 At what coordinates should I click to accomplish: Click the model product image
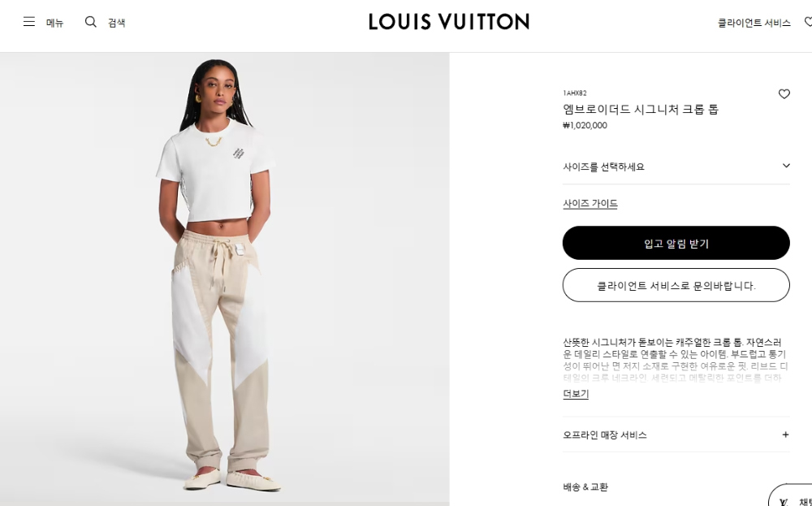[x=224, y=279]
